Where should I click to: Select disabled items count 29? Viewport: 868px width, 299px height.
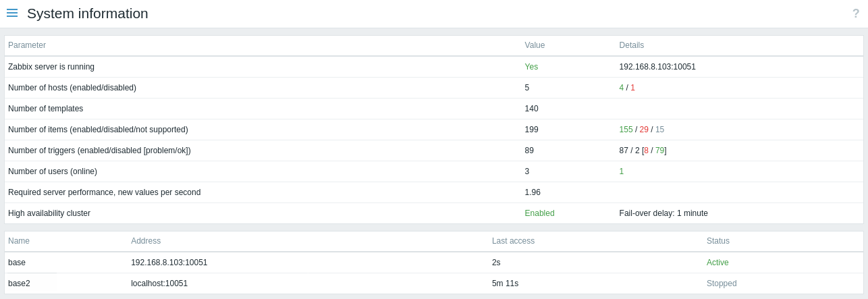pos(644,130)
